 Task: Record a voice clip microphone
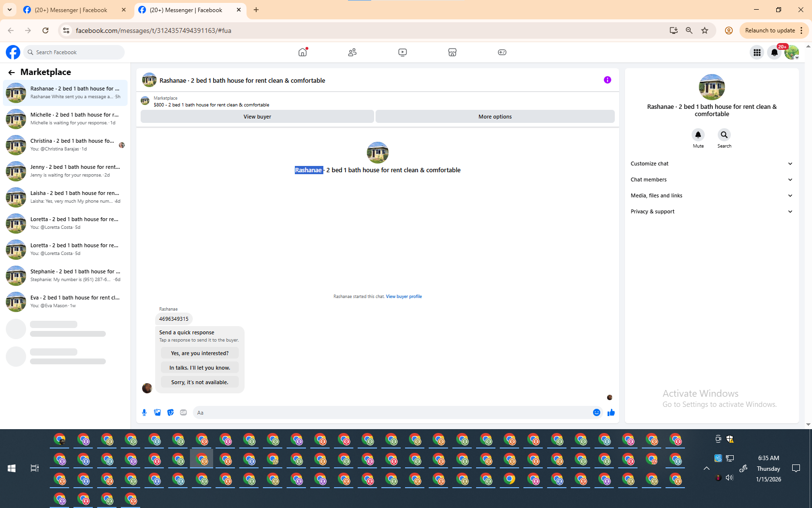pos(144,413)
